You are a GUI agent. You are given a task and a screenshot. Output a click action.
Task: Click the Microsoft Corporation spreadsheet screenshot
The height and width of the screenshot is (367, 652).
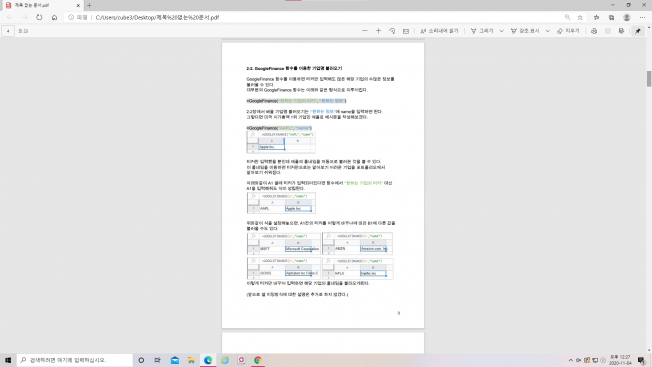[x=284, y=244]
